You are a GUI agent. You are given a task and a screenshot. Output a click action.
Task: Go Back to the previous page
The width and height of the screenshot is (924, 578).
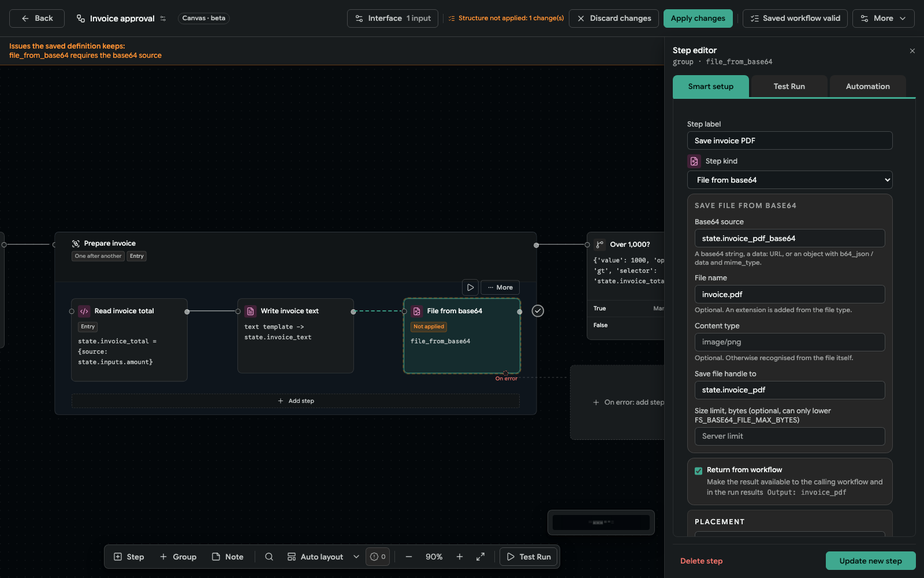(x=37, y=18)
